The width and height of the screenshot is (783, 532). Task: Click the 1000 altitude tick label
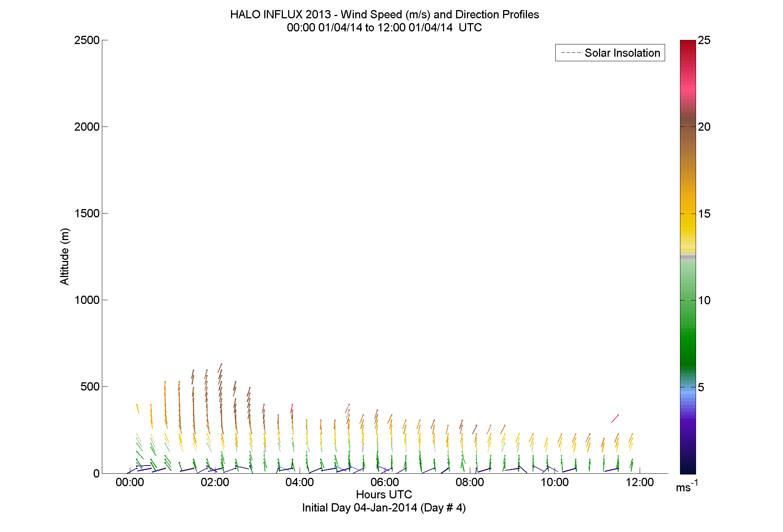[x=87, y=300]
